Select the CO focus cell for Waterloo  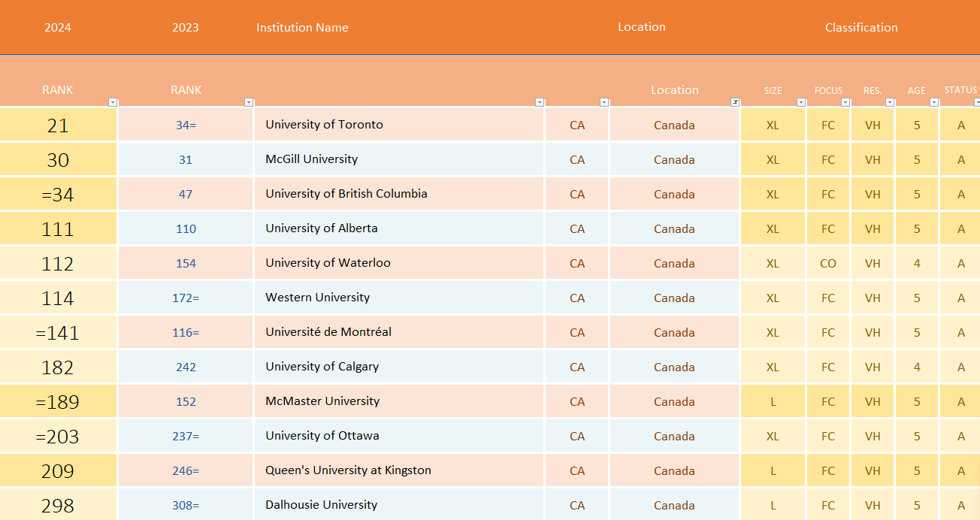(x=827, y=263)
